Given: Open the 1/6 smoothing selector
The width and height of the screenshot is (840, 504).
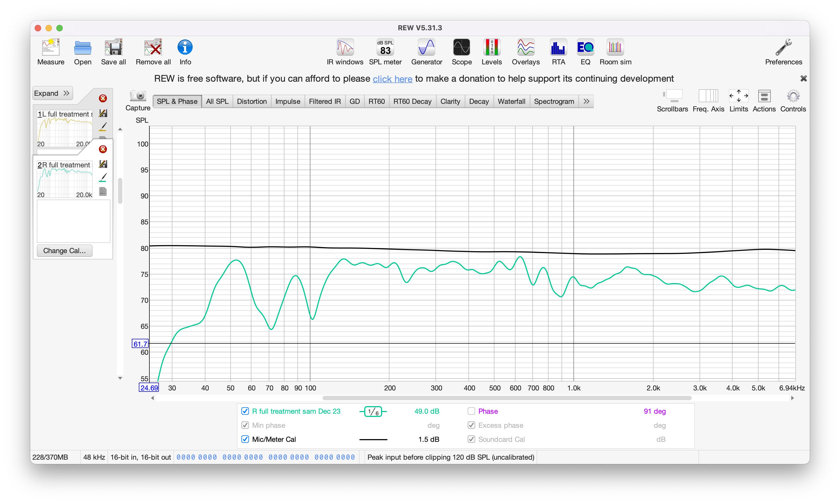Looking at the screenshot, I should point(373,412).
